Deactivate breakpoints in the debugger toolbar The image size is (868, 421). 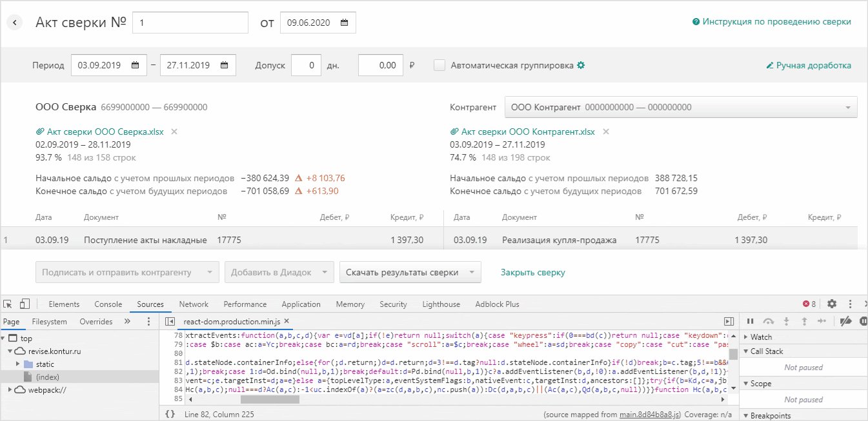pyautogui.click(x=846, y=321)
